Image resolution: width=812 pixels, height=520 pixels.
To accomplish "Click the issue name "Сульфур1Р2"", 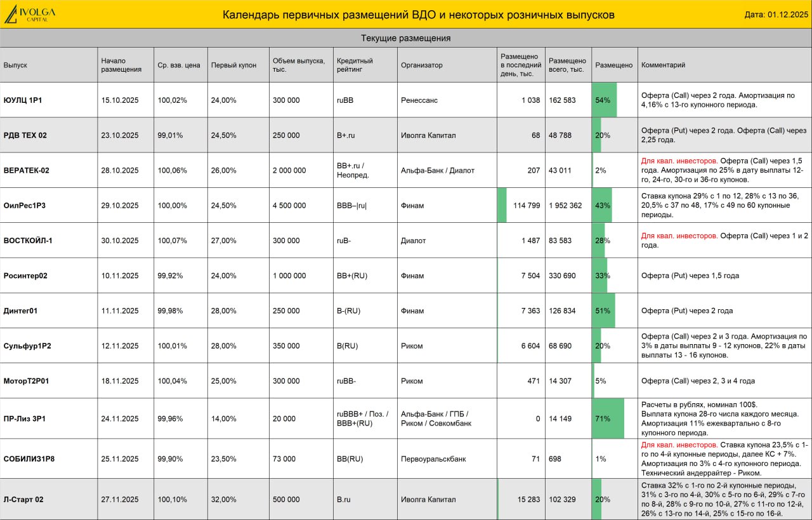I will (x=27, y=346).
